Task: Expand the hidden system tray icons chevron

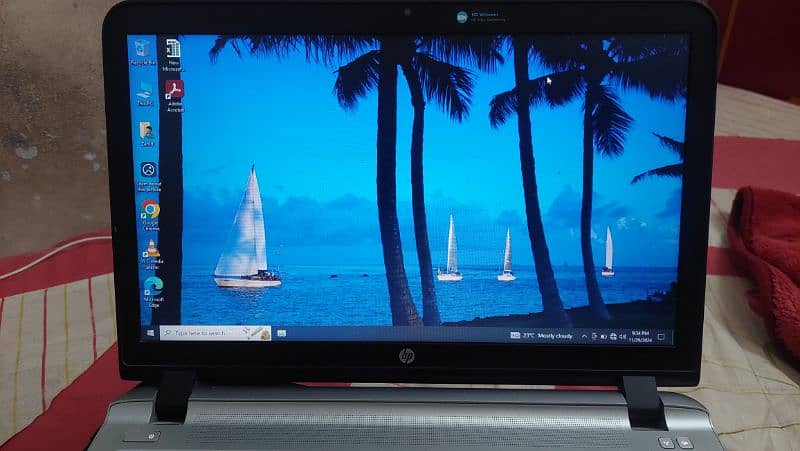Action: point(584,336)
